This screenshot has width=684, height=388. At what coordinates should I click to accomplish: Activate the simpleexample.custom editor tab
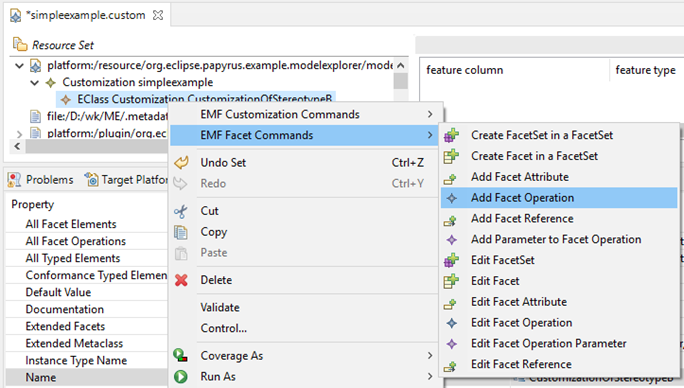86,15
